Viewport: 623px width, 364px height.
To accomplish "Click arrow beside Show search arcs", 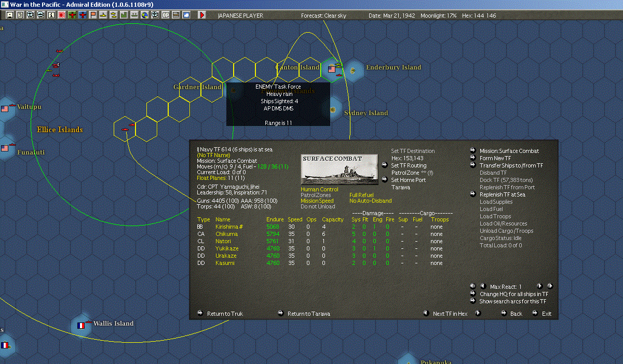I will pos(473,301).
